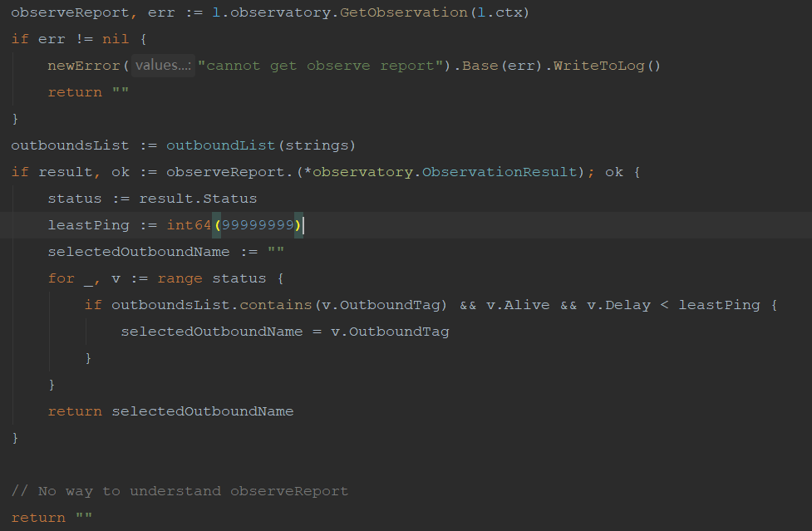Click selectedOutboundName declaration with empty string

point(165,252)
